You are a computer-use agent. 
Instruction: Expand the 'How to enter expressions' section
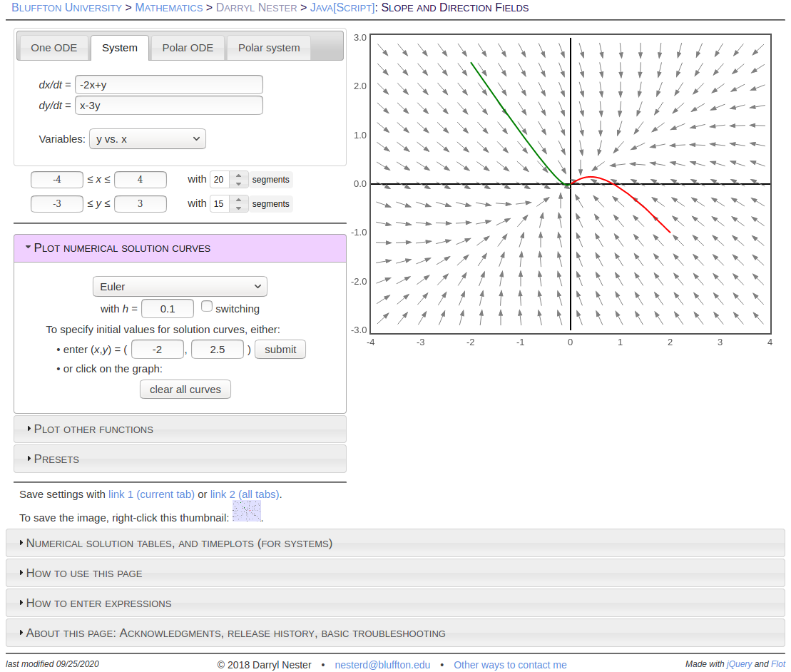click(x=99, y=602)
